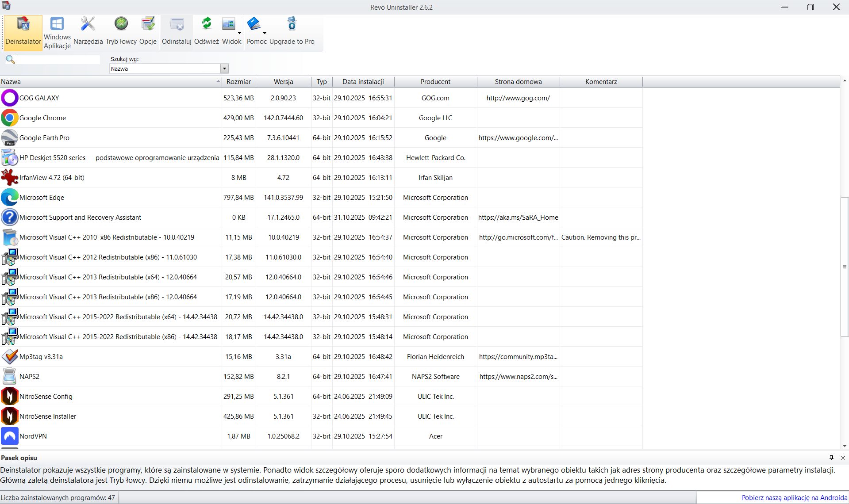
Task: Sort by the Nazwa column header
Action: 111,82
